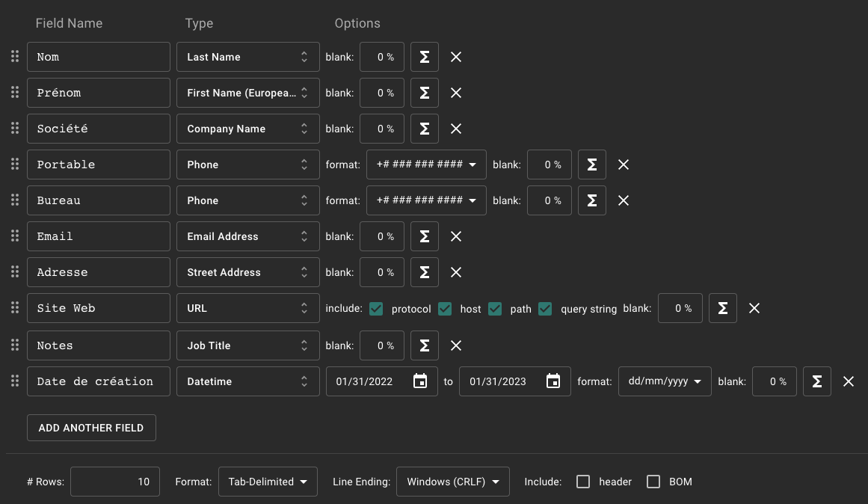868x504 pixels.
Task: Change the Job Title type selector
Action: [248, 345]
